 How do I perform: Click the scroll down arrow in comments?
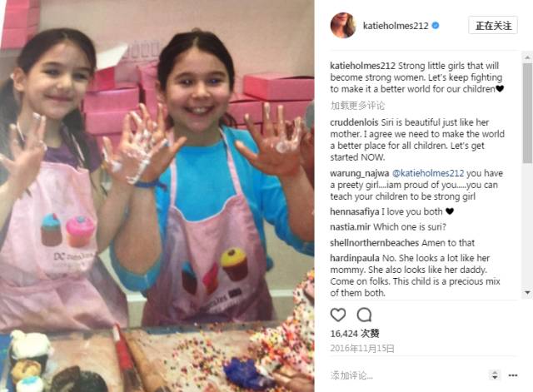527,292
